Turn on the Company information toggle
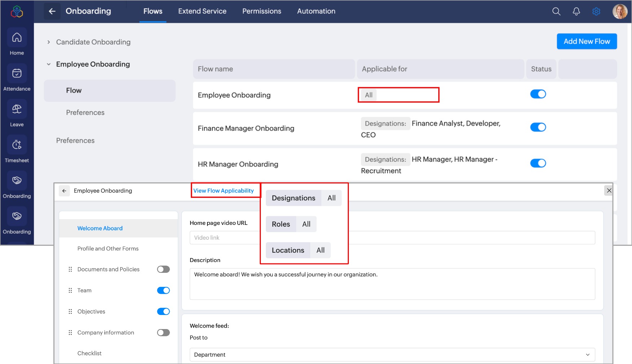632x364 pixels. (x=163, y=333)
